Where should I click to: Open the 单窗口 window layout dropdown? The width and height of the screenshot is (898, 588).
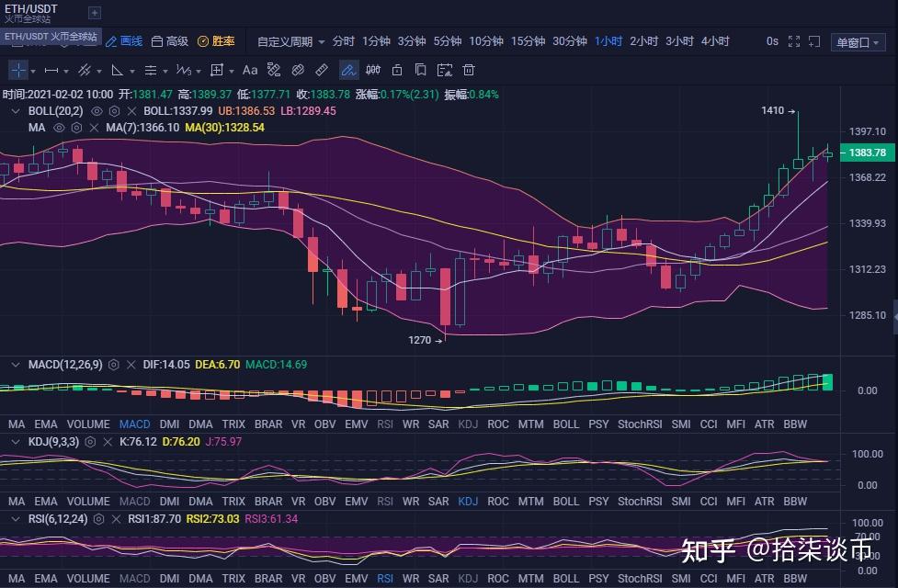(x=859, y=41)
